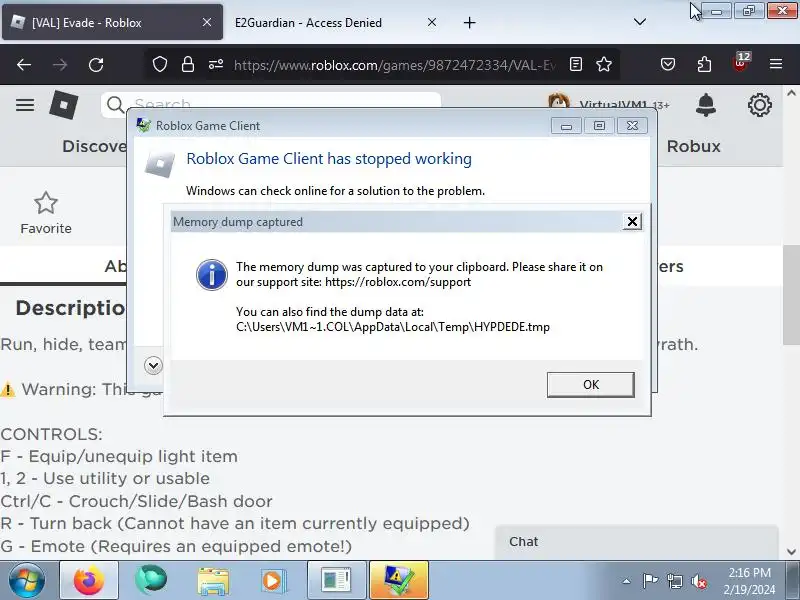
Task: Open the extensions puzzle icon
Action: (704, 64)
